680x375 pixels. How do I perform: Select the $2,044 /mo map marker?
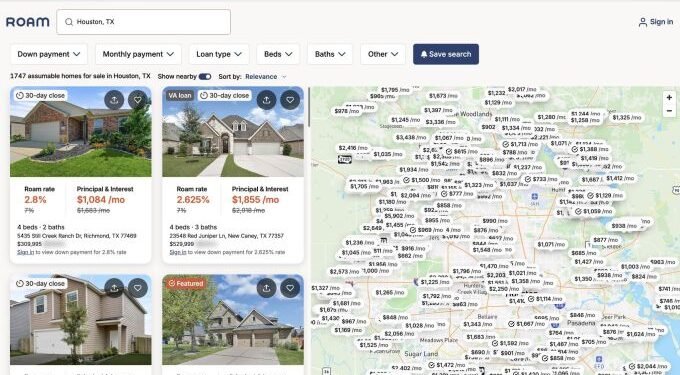pos(647,367)
